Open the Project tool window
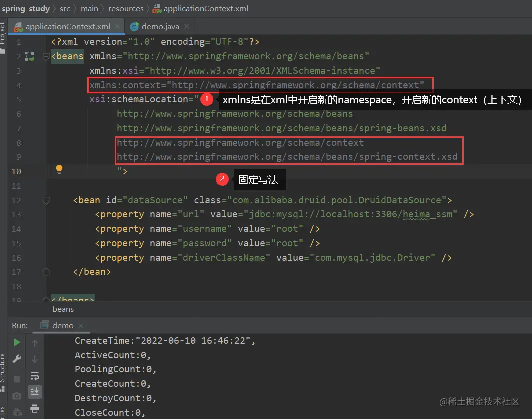This screenshot has height=419, width=532. click(2, 36)
